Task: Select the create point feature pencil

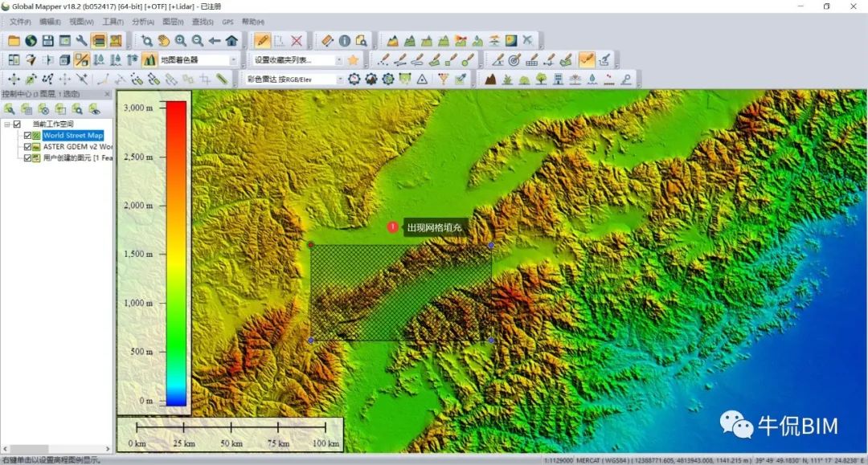Action: click(x=383, y=59)
